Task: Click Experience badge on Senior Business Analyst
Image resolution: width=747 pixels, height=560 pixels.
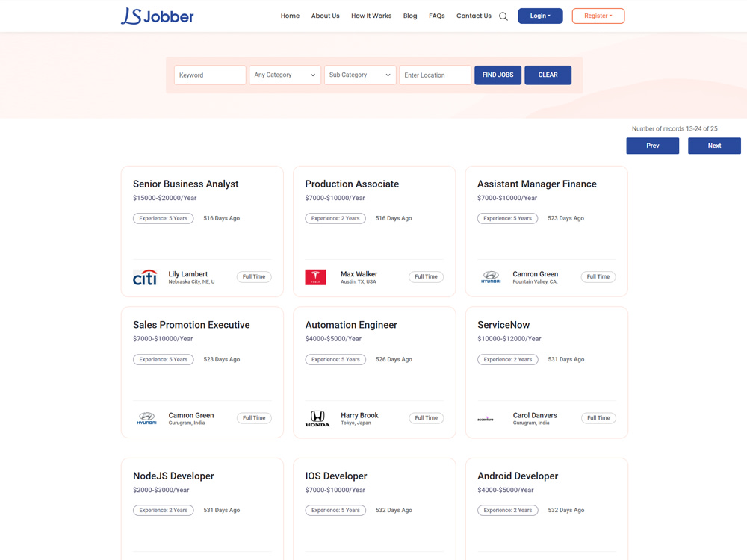Action: coord(164,218)
